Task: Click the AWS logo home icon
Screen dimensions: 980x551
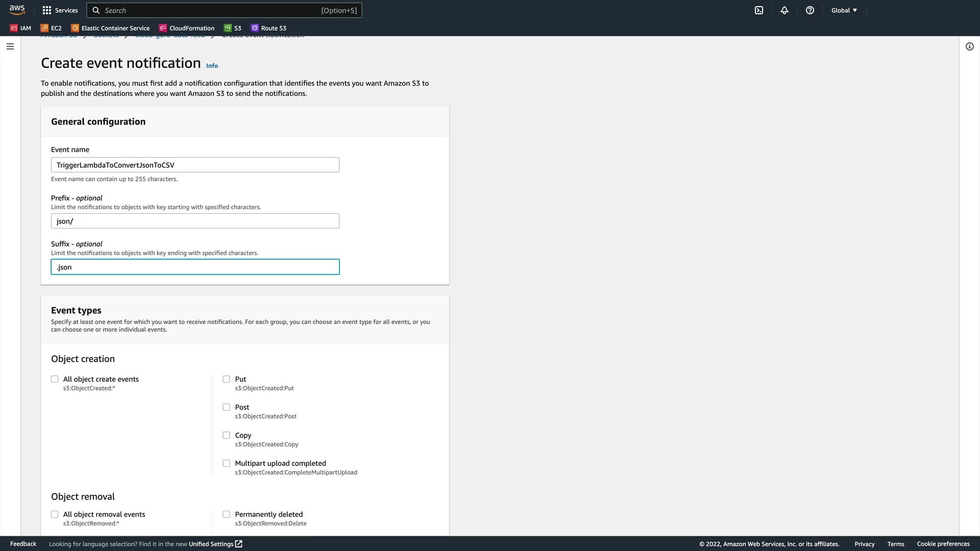Action: 17,10
